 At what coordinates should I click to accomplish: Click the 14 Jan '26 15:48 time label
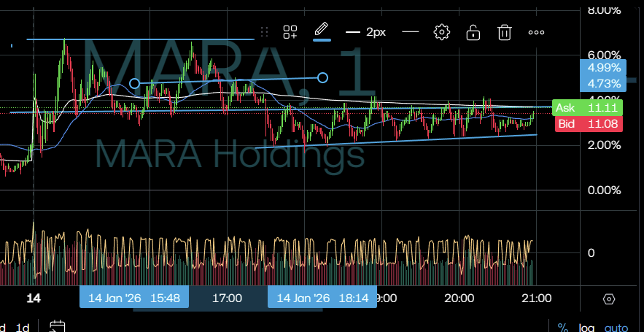point(135,298)
